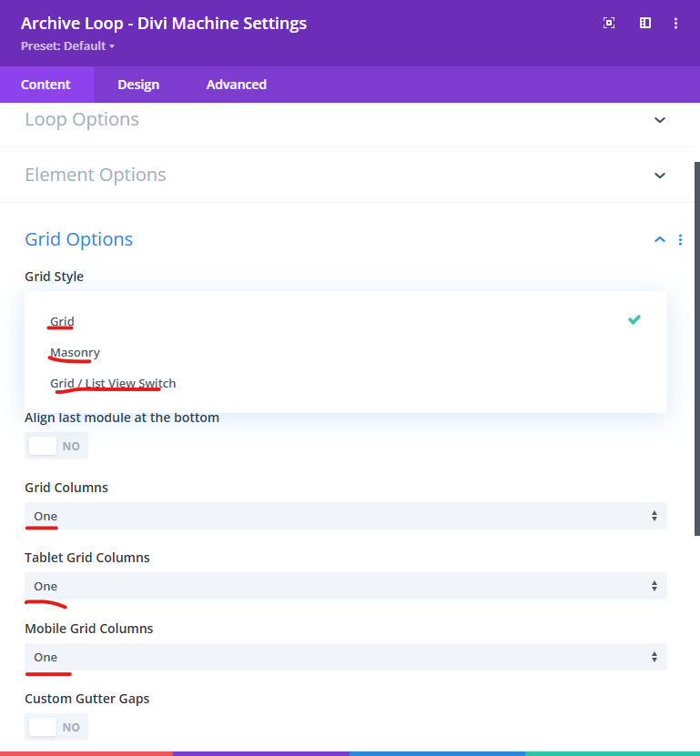
Task: Open the Grid Columns dropdown
Action: pos(345,516)
